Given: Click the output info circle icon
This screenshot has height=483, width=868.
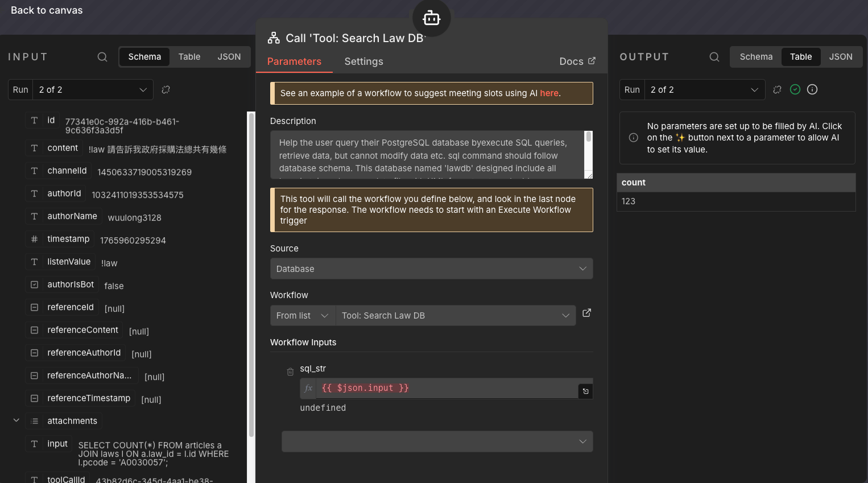Looking at the screenshot, I should point(812,89).
